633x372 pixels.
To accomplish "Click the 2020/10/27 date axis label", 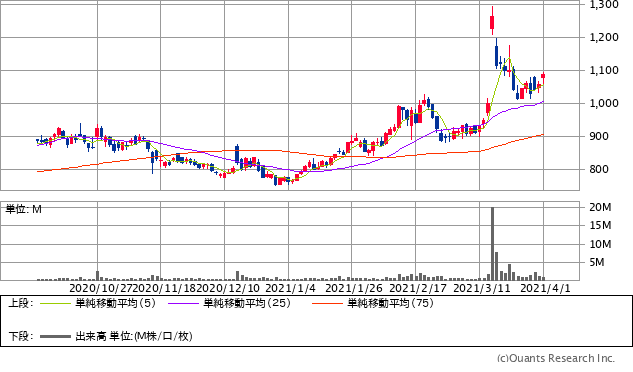I will pyautogui.click(x=101, y=288).
